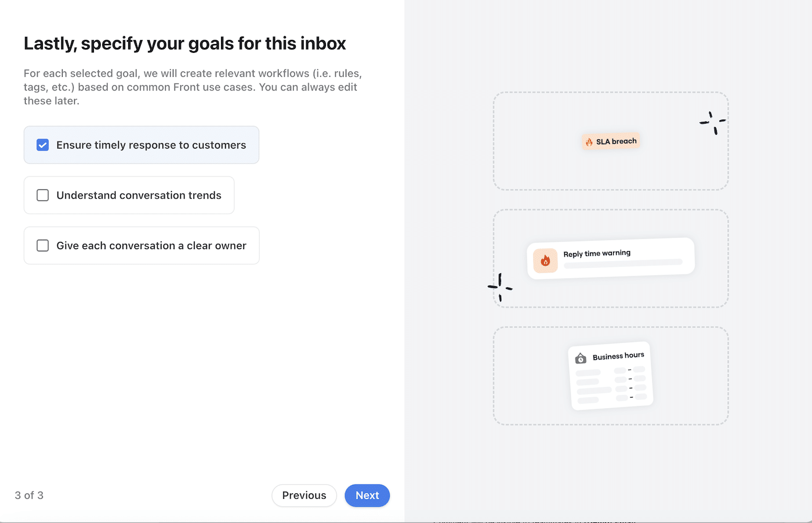Check Give each conversation a clear owner
This screenshot has height=523, width=812.
[42, 245]
